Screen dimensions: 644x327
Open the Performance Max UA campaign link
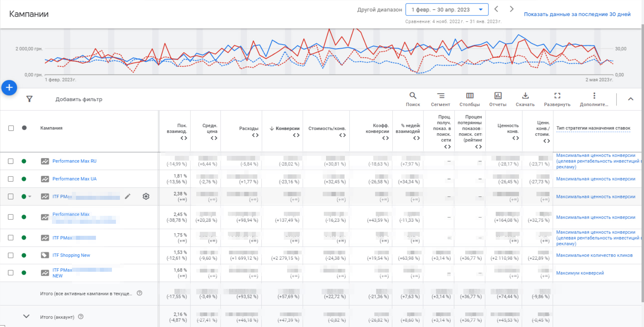click(75, 179)
